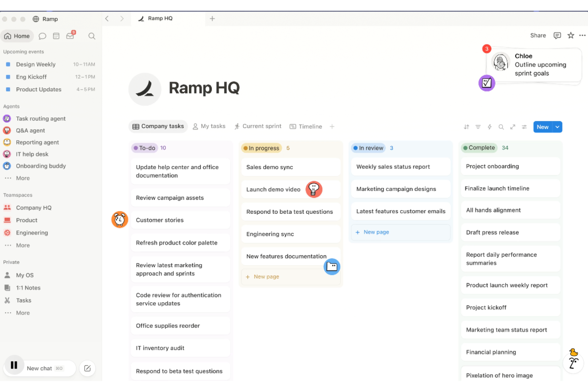Viewport: 588px width, 392px height.
Task: Click the Ramp HQ page logo
Action: 145,89
